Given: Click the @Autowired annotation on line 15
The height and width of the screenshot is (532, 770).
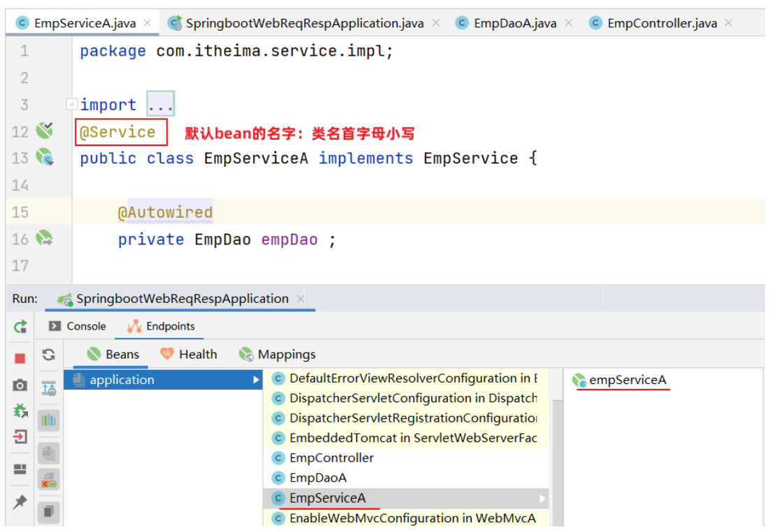Looking at the screenshot, I should pos(165,212).
